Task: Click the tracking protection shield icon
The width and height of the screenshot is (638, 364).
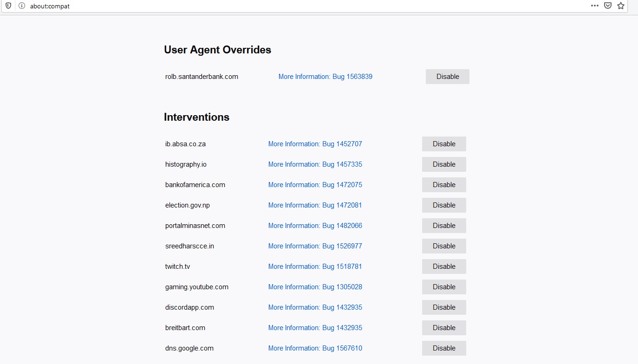Action: 8,6
